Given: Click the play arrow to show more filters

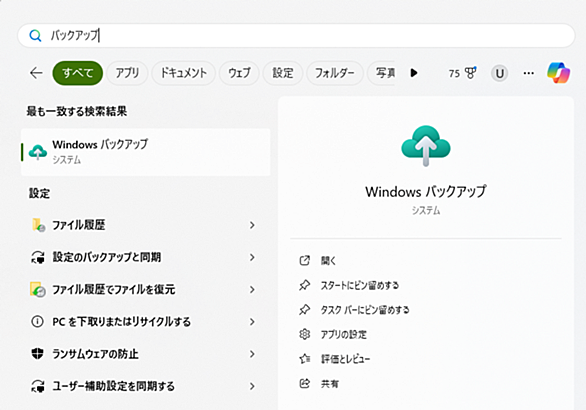Looking at the screenshot, I should coord(414,73).
